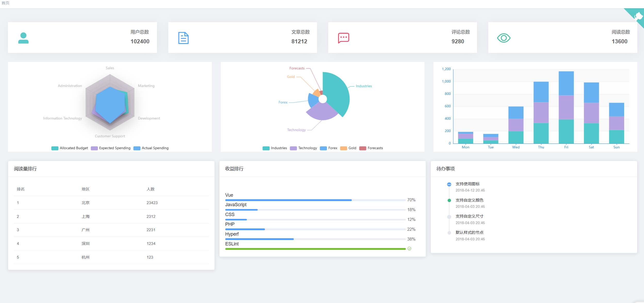Image resolution: width=644 pixels, height=303 pixels.
Task: Select the 上海 table cell
Action: click(86, 217)
